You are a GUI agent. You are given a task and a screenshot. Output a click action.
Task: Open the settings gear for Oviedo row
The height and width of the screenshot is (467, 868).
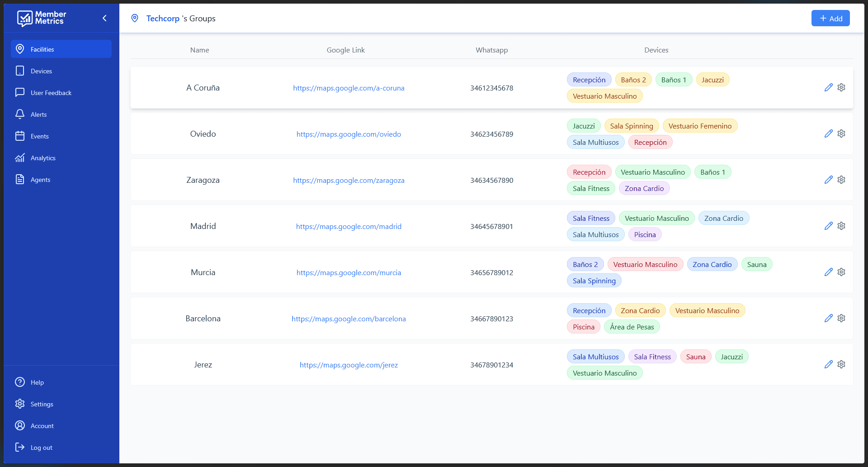point(841,133)
